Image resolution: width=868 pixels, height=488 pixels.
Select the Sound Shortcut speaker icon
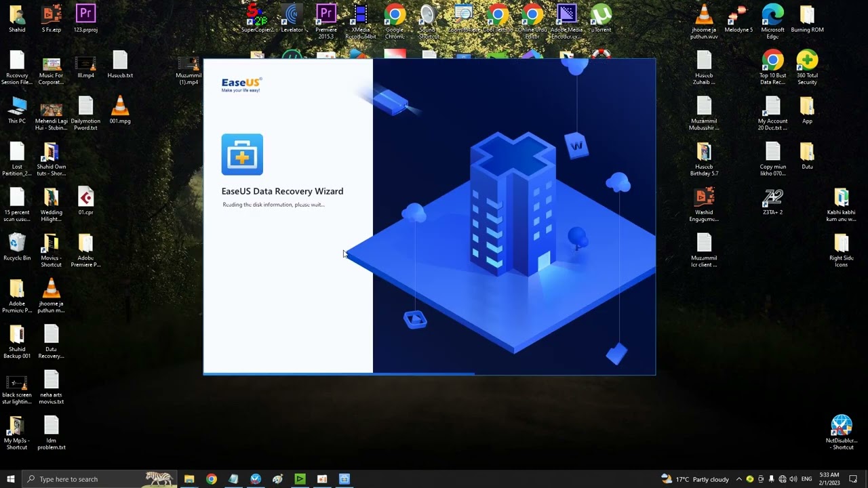pyautogui.click(x=427, y=22)
